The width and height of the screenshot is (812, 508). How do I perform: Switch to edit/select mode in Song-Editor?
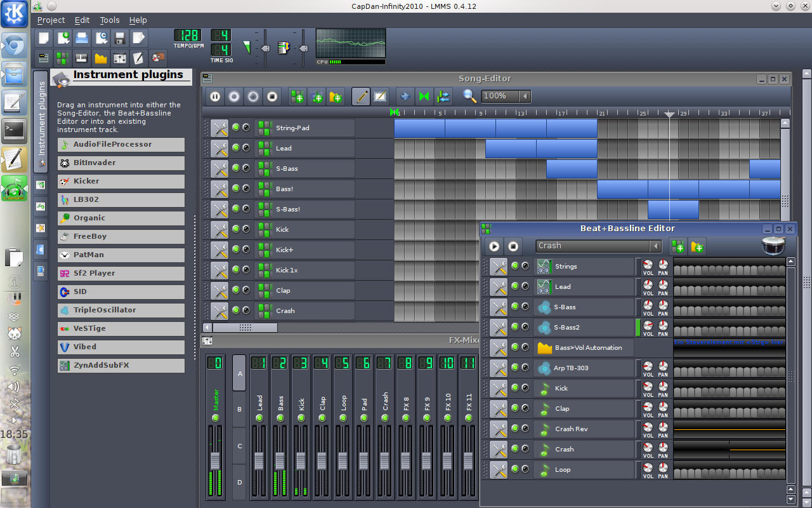380,97
